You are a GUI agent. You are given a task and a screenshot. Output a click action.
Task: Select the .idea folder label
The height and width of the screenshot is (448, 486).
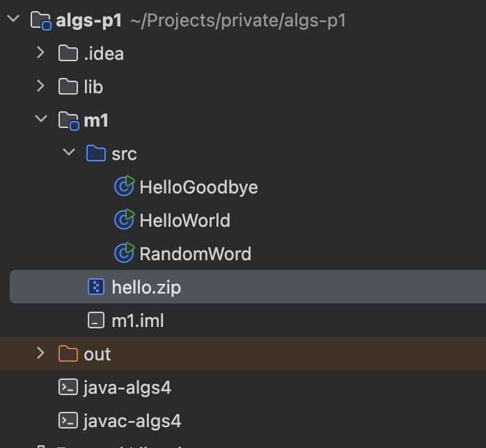click(x=104, y=54)
